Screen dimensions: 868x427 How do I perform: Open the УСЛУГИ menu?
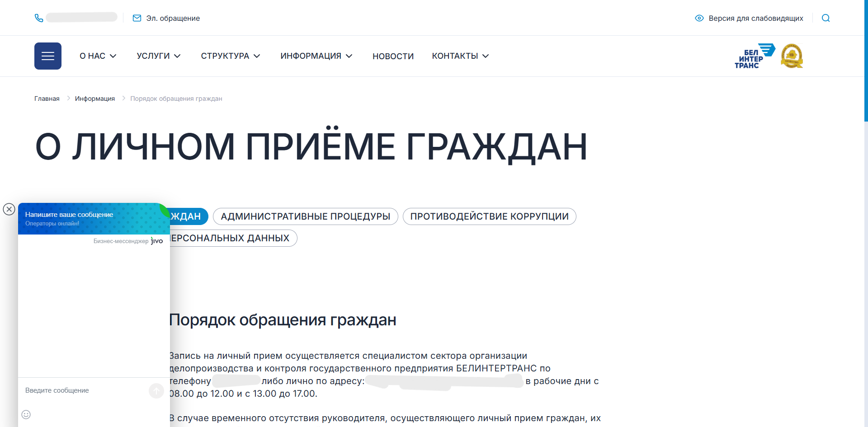pos(153,56)
